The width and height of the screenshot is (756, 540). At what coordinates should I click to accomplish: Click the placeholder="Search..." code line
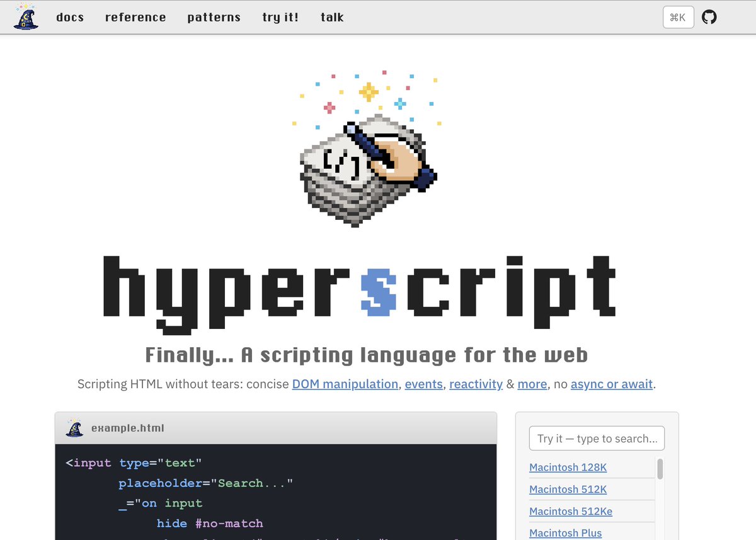point(206,483)
